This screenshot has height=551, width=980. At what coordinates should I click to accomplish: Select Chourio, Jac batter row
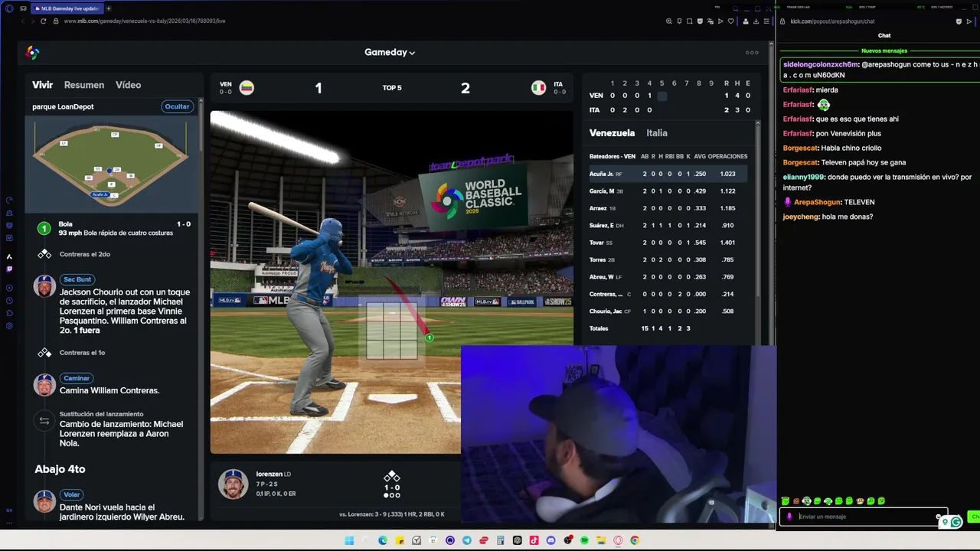coord(668,311)
